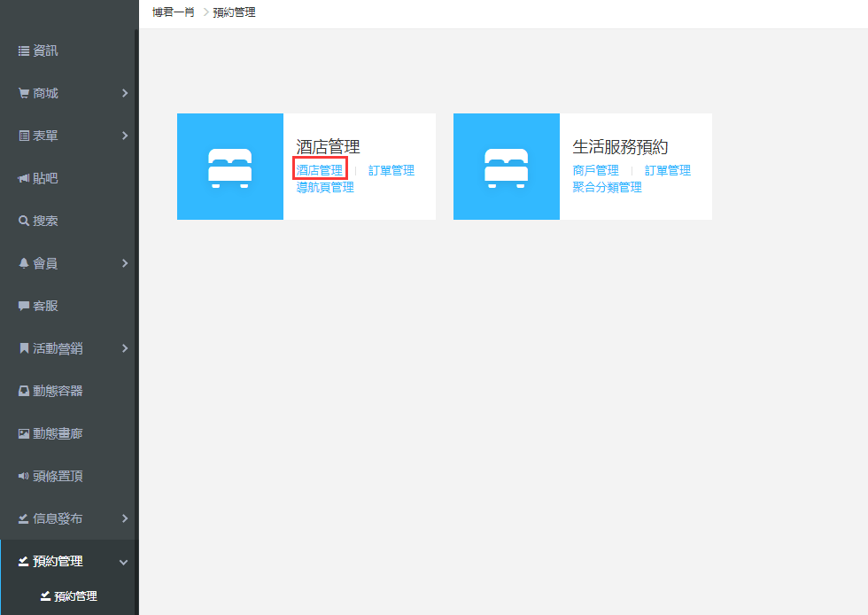This screenshot has height=615, width=868.
Task: Click the bookmark icon beside 活動營銷
Action: [24, 348]
